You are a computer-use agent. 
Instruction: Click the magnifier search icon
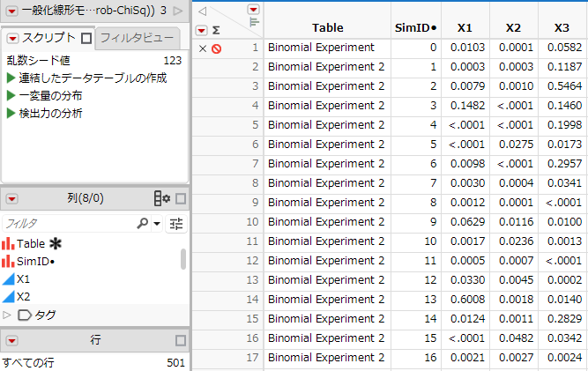tap(143, 223)
